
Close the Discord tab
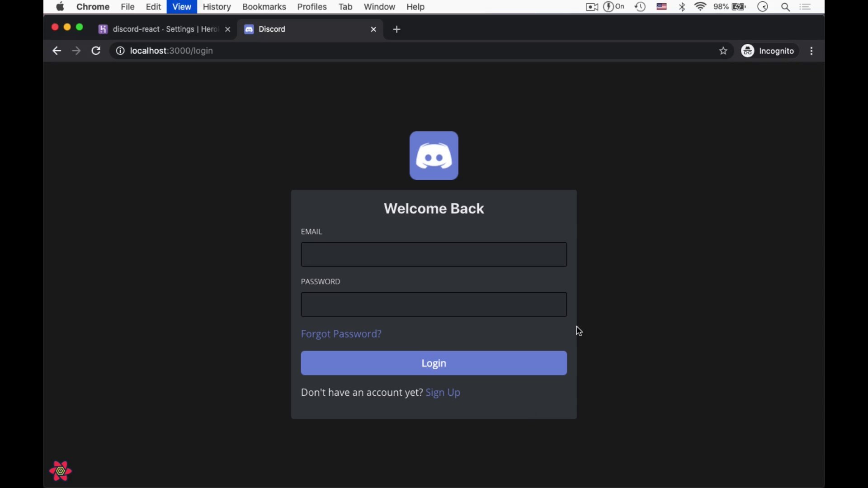[x=373, y=29]
